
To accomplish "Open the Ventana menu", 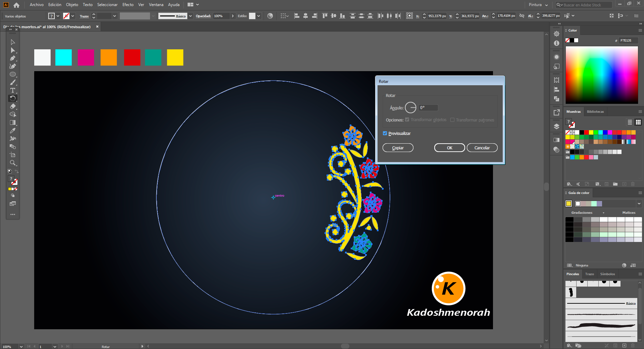I will [x=156, y=5].
